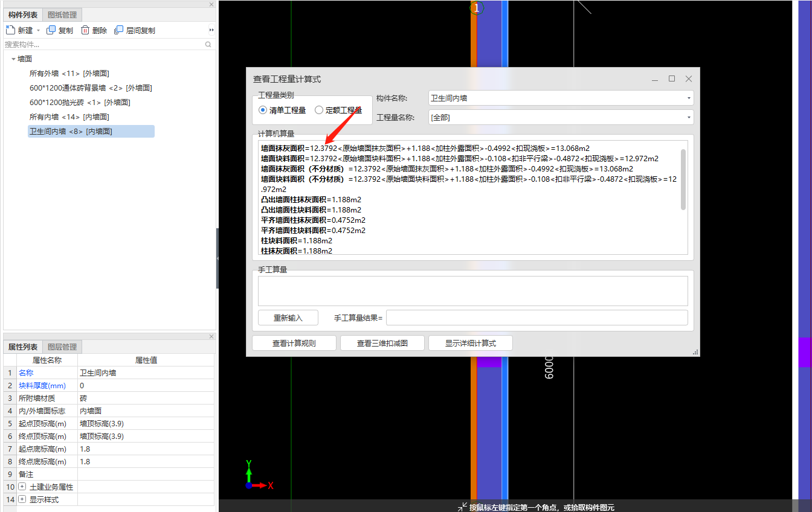
Task: Select the 定额工程量 radio button
Action: click(x=319, y=110)
